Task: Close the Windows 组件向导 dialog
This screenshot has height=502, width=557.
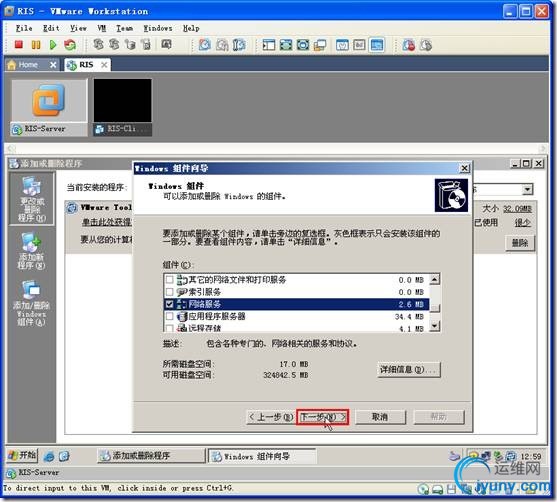Action: tap(464, 168)
